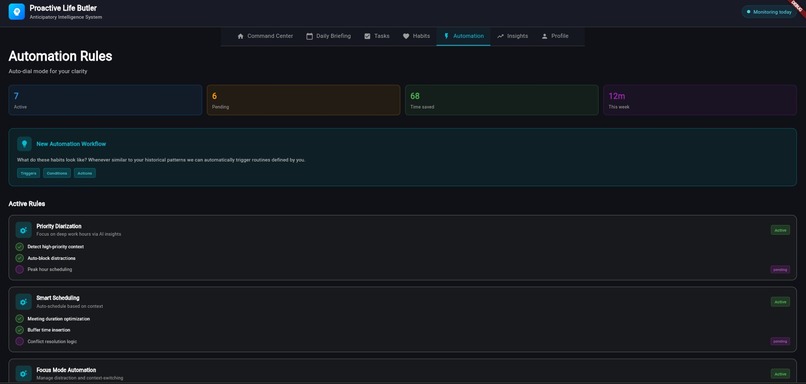This screenshot has width=806, height=384.
Task: Click the checkbox icon beside Tasks tab
Action: 367,36
